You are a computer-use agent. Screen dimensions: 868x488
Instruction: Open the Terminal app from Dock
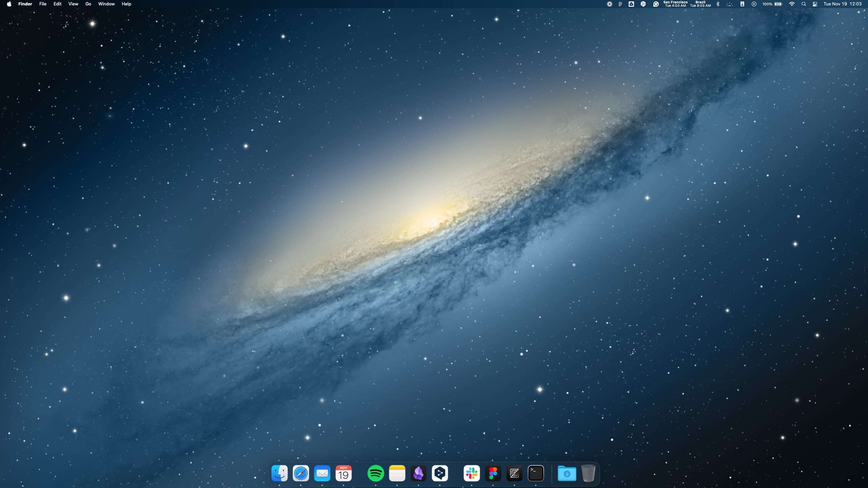click(536, 473)
